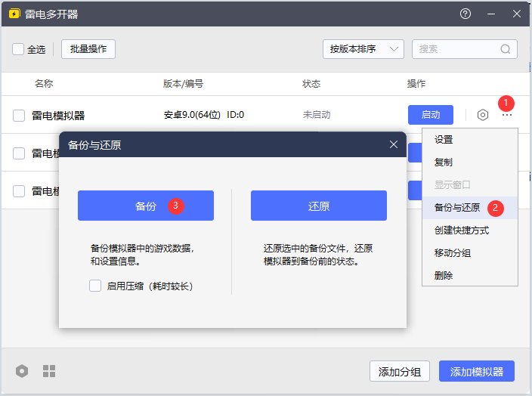
Task: Click the 未启动 status text
Action: point(316,115)
